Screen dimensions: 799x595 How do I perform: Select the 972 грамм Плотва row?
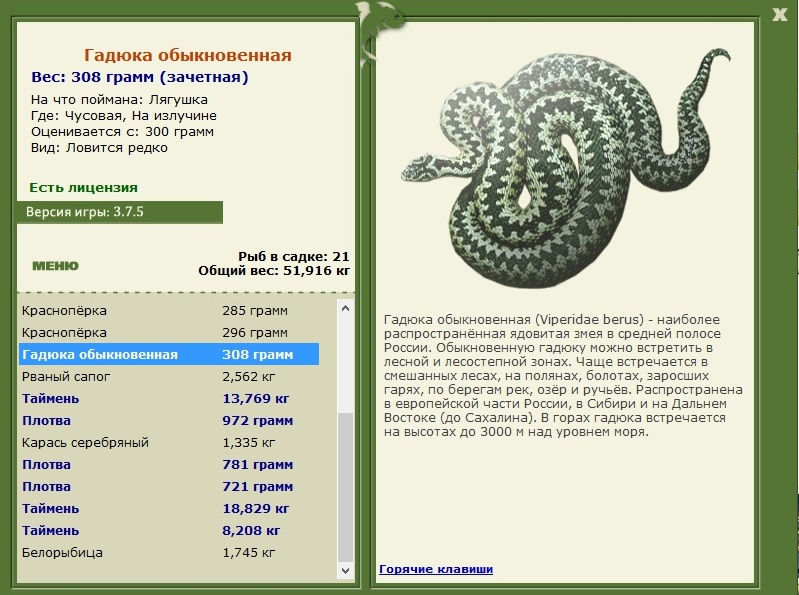click(x=169, y=420)
